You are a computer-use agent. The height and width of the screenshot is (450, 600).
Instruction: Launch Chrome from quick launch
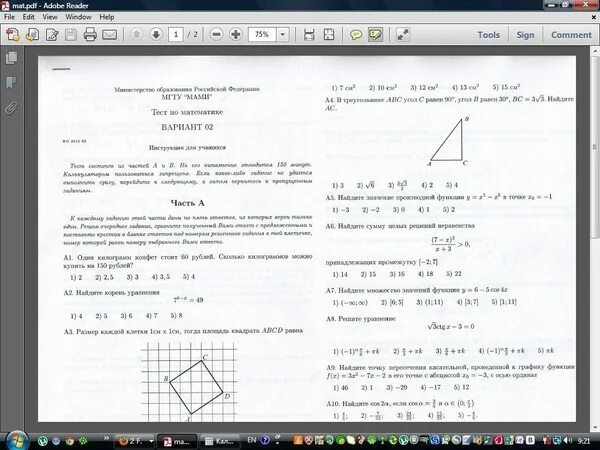pyautogui.click(x=70, y=441)
